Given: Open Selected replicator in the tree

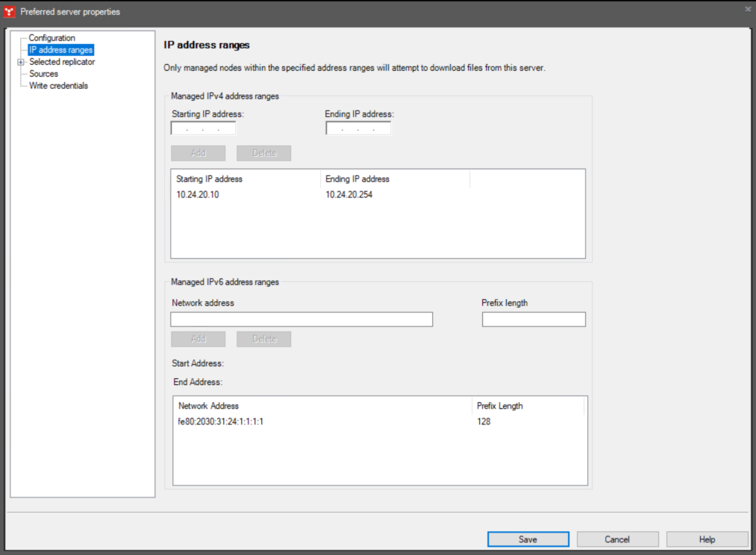Looking at the screenshot, I should coord(62,62).
